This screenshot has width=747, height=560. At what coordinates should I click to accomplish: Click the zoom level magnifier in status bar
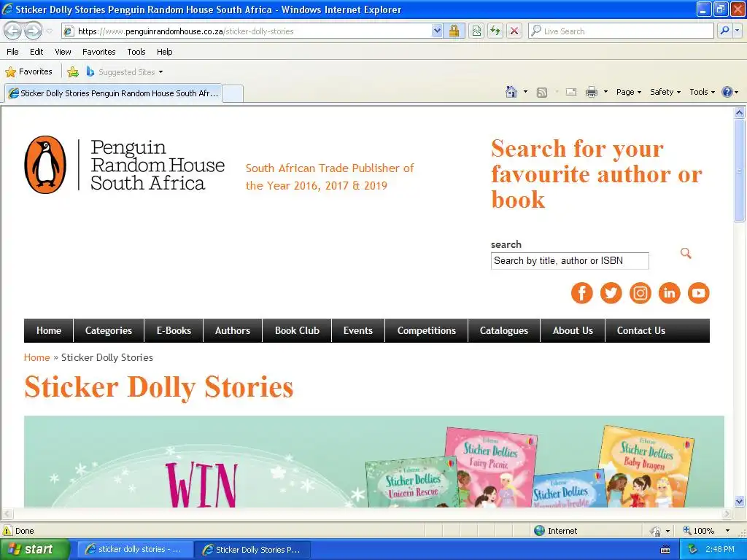click(687, 531)
